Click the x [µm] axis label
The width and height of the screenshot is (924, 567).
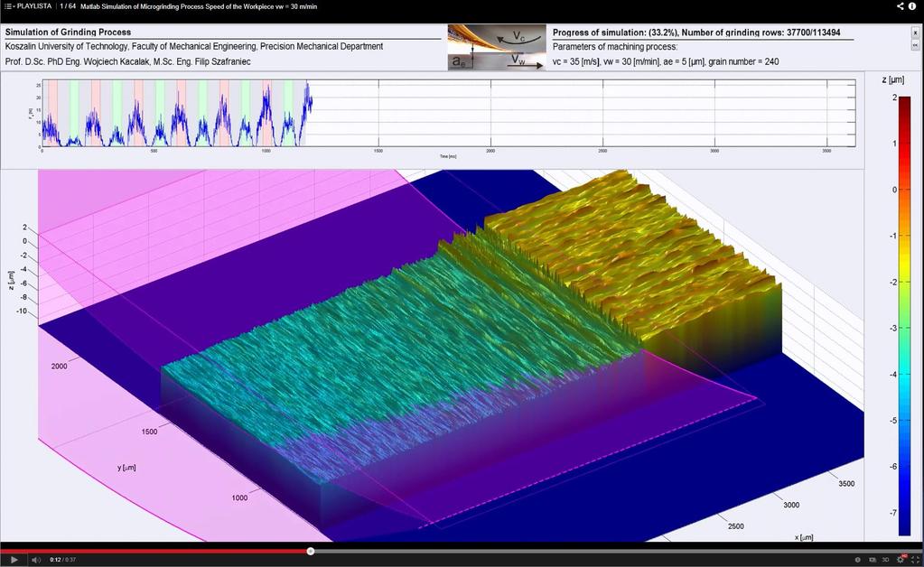(804, 537)
